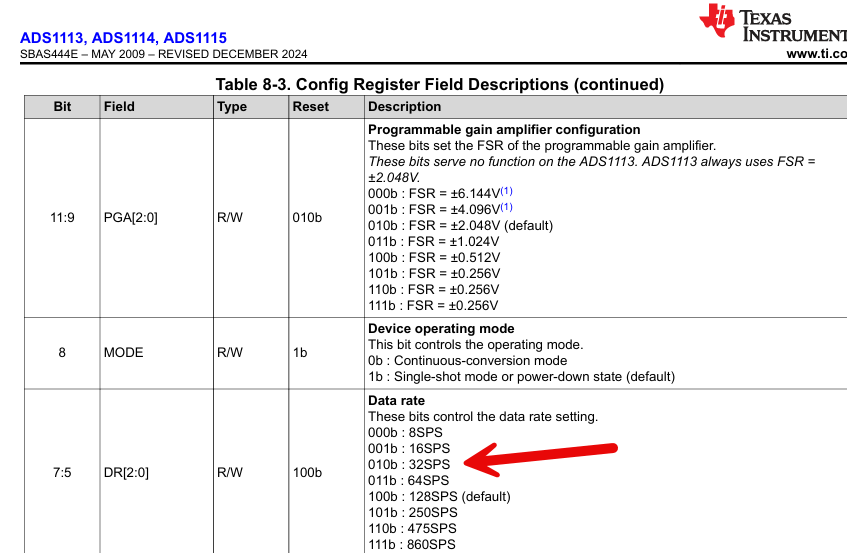Click the bit cell 11:9
Viewport: 847px width, 553px height.
[x=62, y=218]
